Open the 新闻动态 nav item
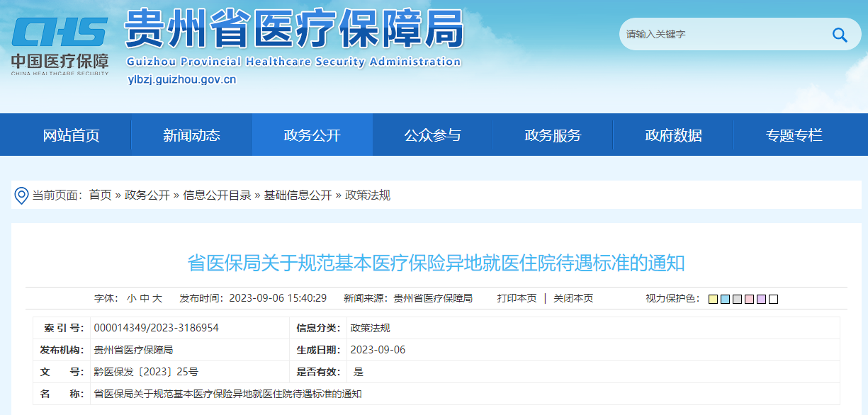Image resolution: width=868 pixels, height=415 pixels. (191, 135)
